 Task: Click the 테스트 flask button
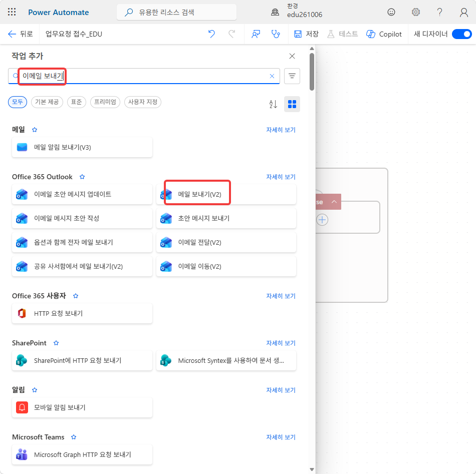tap(343, 34)
